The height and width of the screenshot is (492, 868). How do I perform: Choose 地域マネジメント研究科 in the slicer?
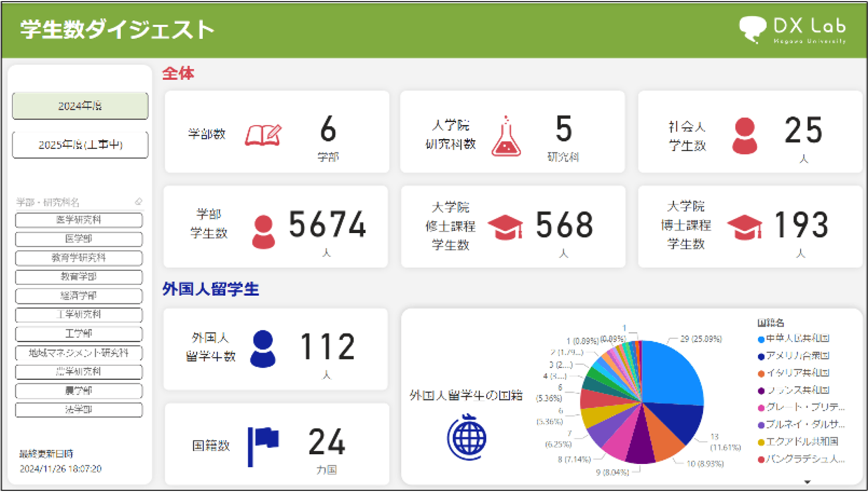pos(79,353)
